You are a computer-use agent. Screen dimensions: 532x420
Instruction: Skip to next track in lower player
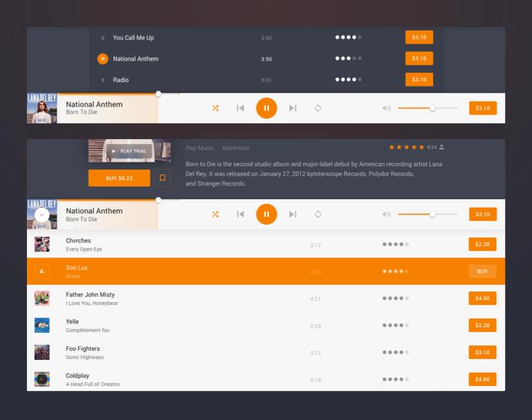292,214
